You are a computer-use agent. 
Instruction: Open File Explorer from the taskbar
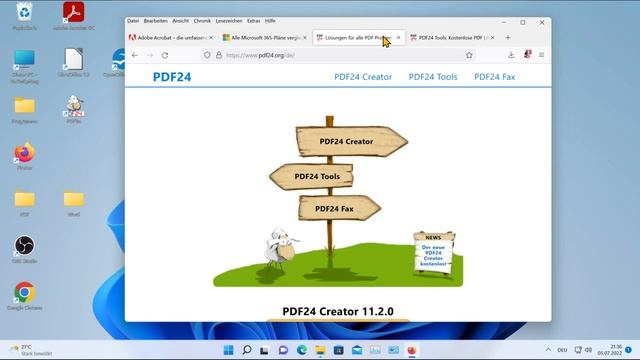tap(320, 350)
